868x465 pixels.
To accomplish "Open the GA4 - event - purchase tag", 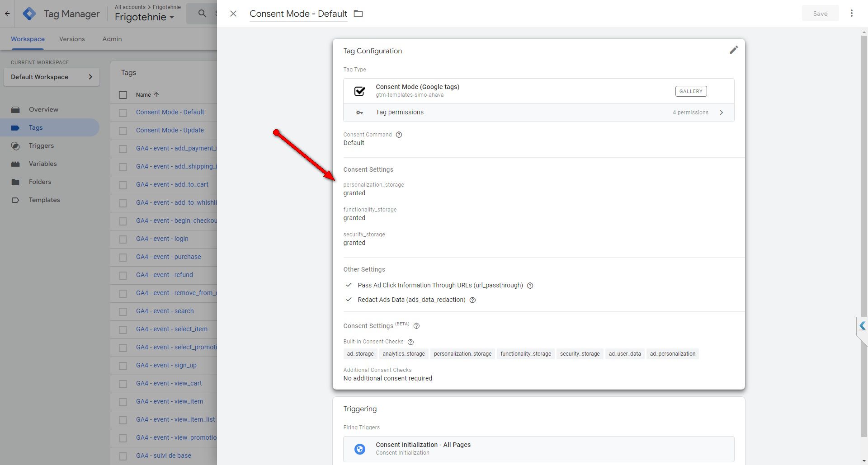I will click(169, 257).
